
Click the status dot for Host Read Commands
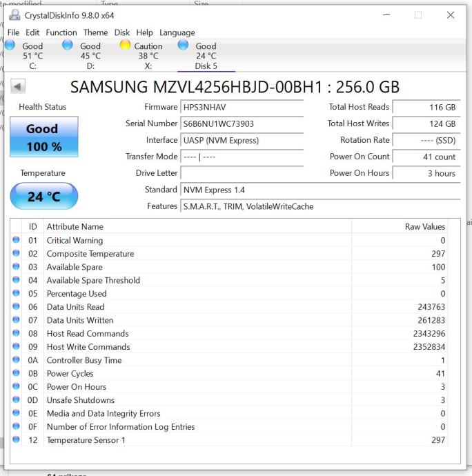[16, 333]
